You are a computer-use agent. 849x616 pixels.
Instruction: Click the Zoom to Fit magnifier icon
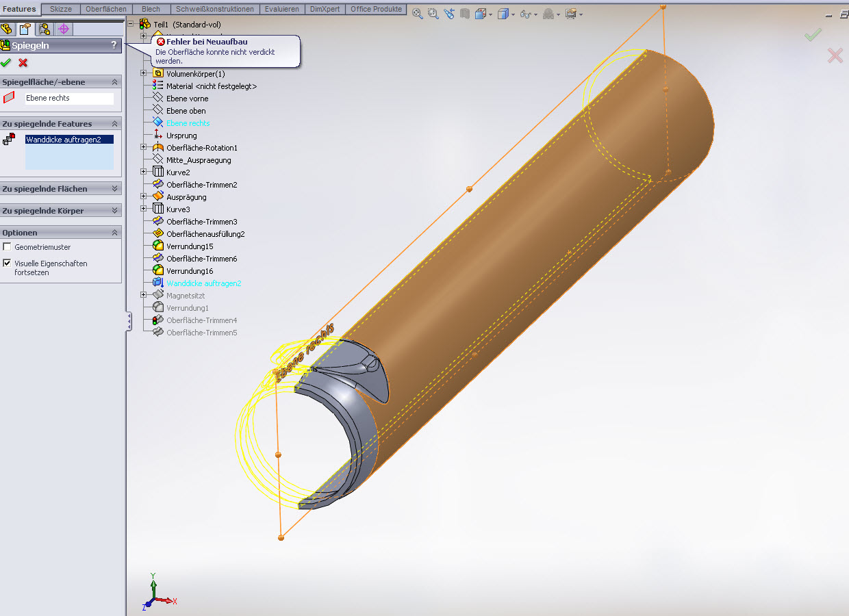pyautogui.click(x=417, y=14)
